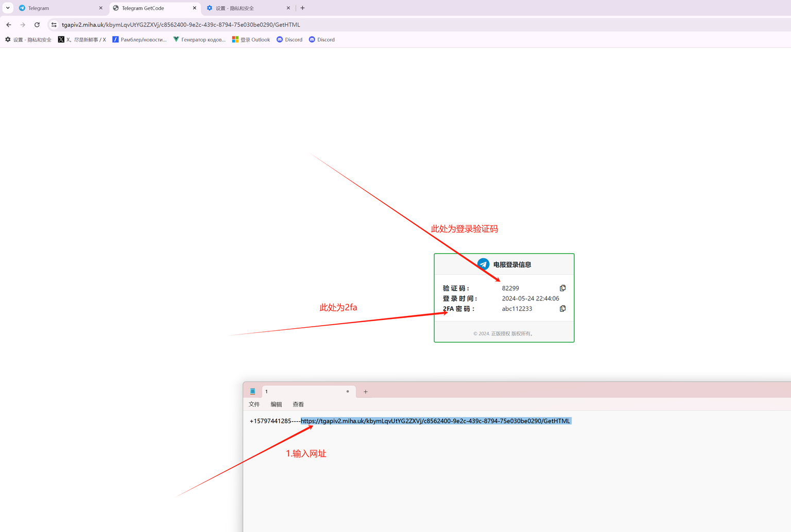Open the Генератор кодов bookmark

click(x=199, y=39)
